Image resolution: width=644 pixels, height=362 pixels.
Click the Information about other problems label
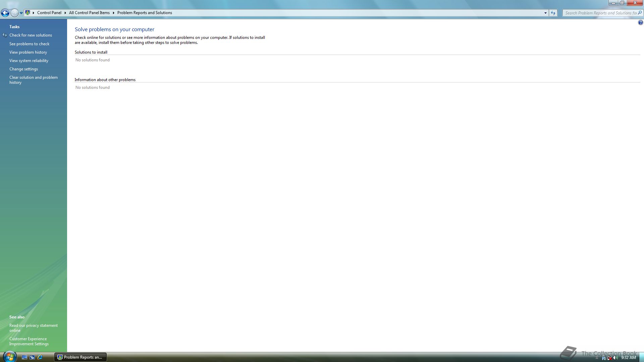click(105, 80)
